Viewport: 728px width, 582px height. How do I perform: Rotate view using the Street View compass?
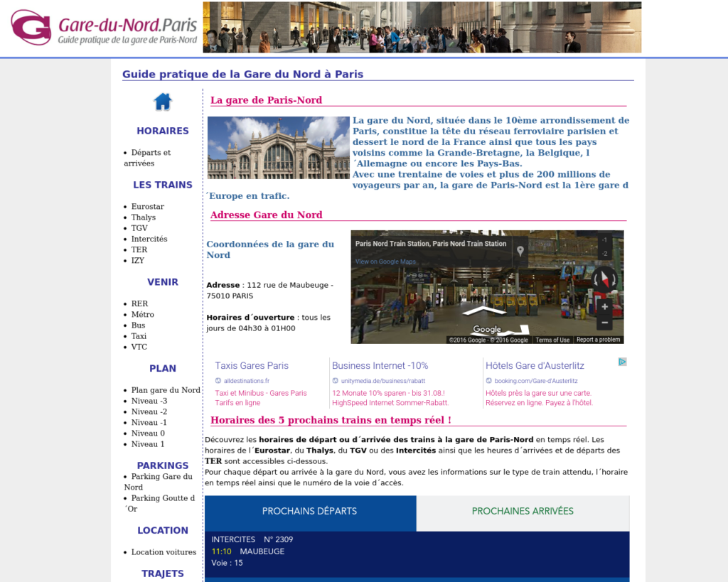coord(604,279)
